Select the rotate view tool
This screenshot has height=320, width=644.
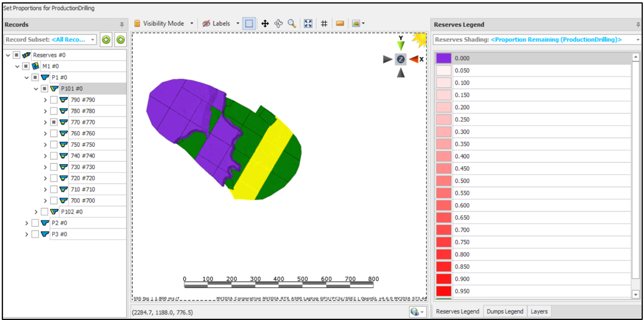click(x=279, y=24)
